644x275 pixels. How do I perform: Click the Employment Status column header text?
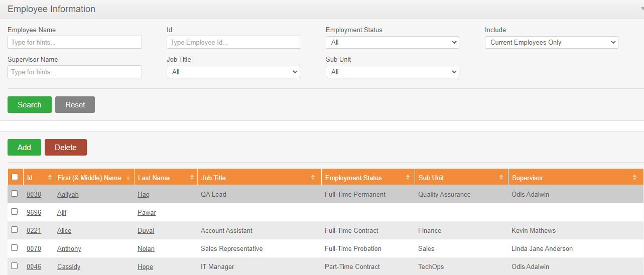pos(353,178)
